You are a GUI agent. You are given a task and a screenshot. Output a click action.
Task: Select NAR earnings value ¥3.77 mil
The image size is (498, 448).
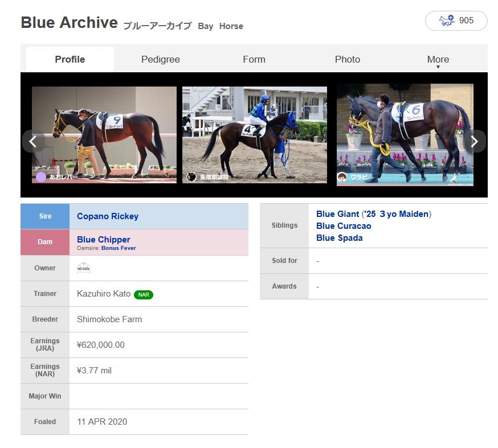(x=94, y=371)
